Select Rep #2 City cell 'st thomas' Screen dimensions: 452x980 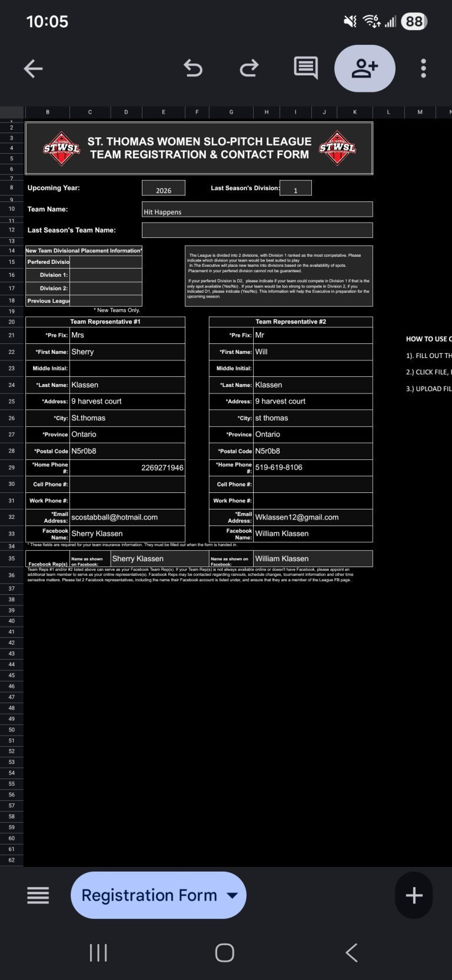tap(313, 418)
